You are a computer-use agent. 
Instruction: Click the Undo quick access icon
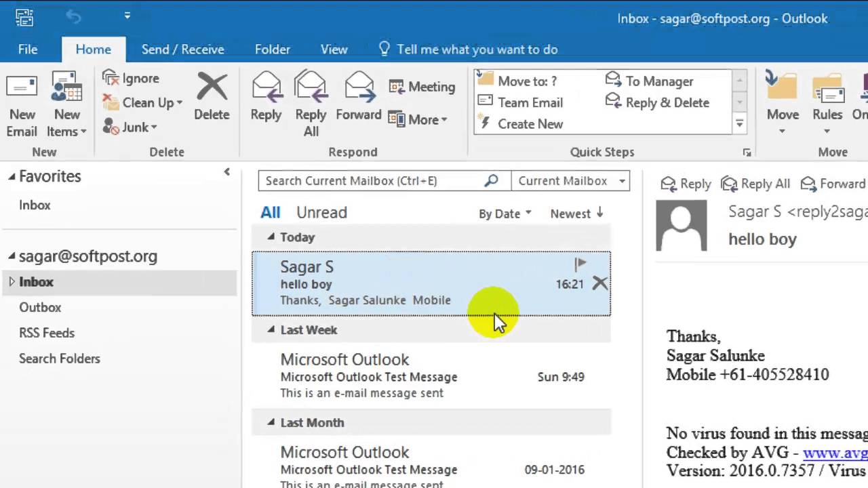(x=73, y=17)
